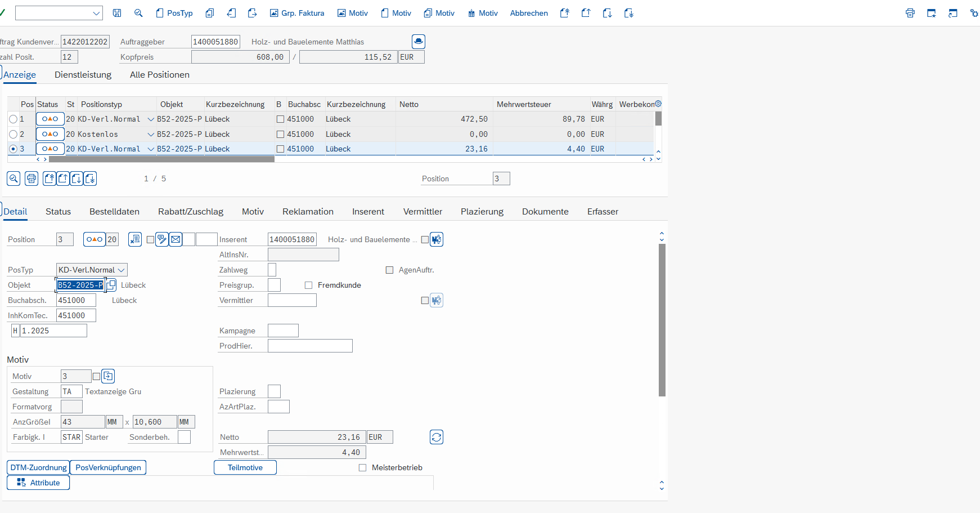
Task: Click into the Kampagne input field
Action: (x=283, y=331)
